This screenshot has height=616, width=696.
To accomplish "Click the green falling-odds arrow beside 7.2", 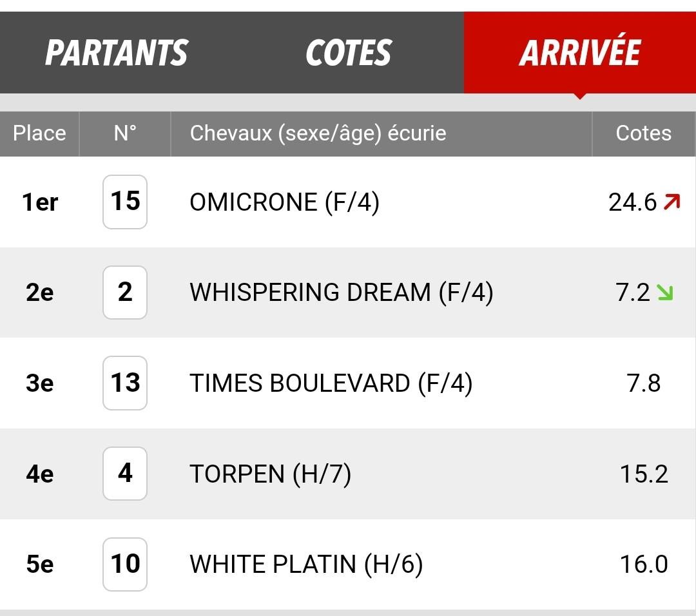I will (x=665, y=293).
